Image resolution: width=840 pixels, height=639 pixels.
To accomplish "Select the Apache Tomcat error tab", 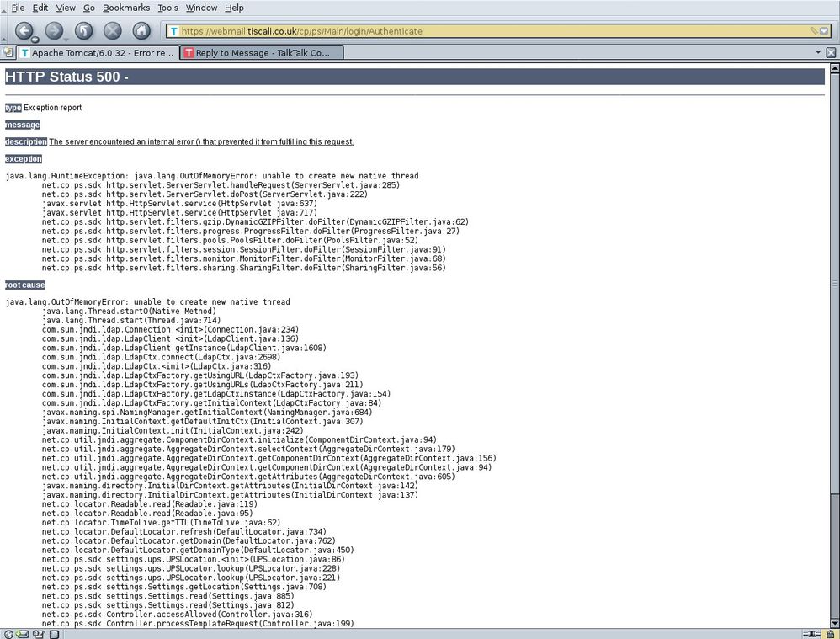I will [97, 52].
